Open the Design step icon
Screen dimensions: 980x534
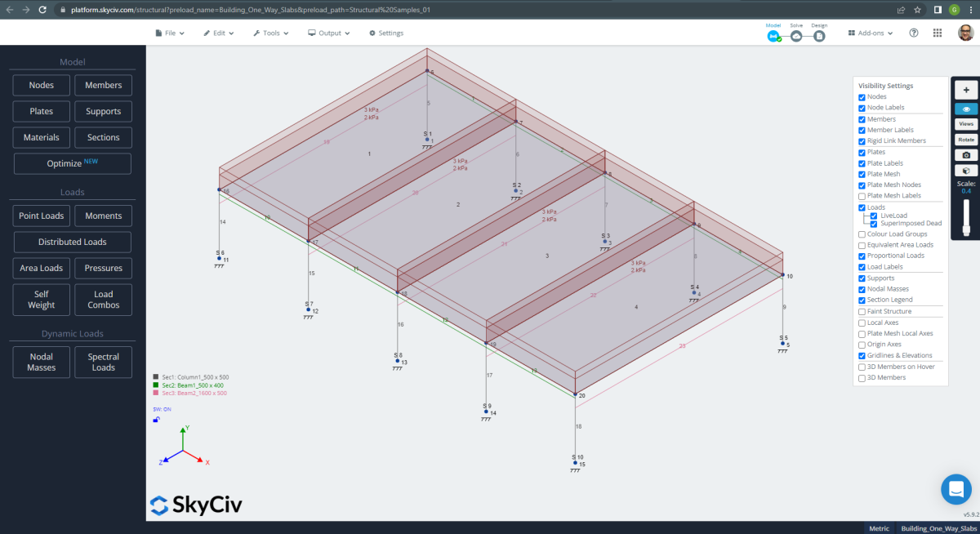coord(819,37)
